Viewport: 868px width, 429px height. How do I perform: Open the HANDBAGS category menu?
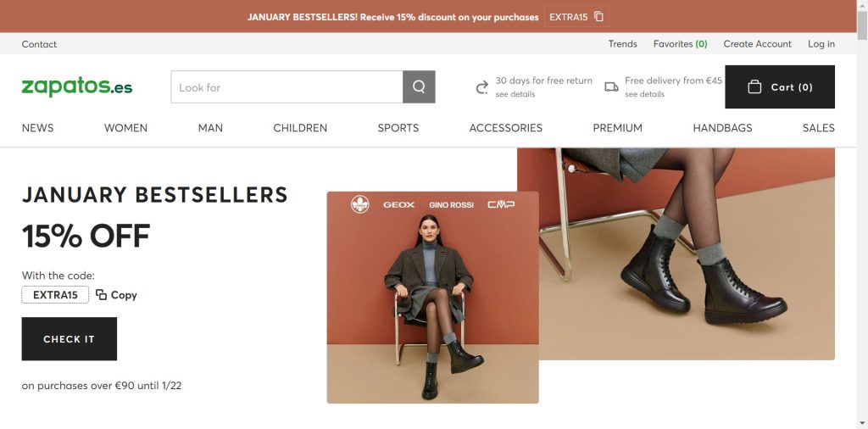point(722,128)
